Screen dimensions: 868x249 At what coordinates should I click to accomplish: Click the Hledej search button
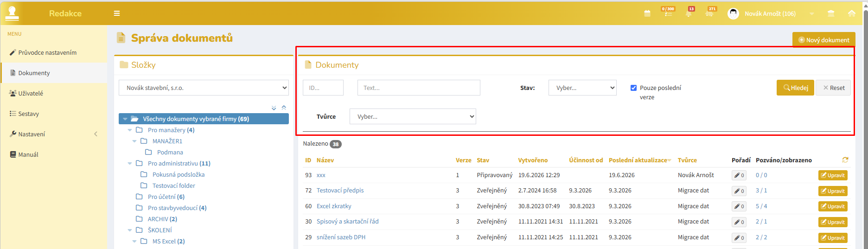[795, 88]
